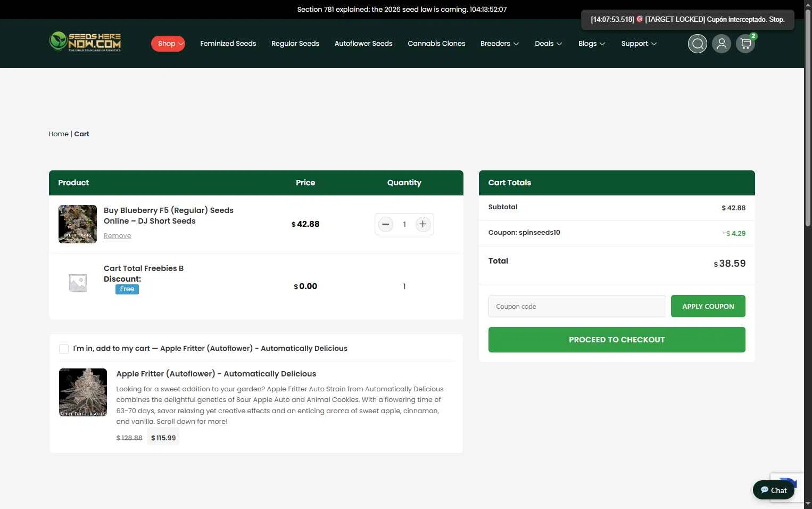The image size is (812, 509).
Task: Go to Autoflower Seeds
Action: click(x=363, y=44)
